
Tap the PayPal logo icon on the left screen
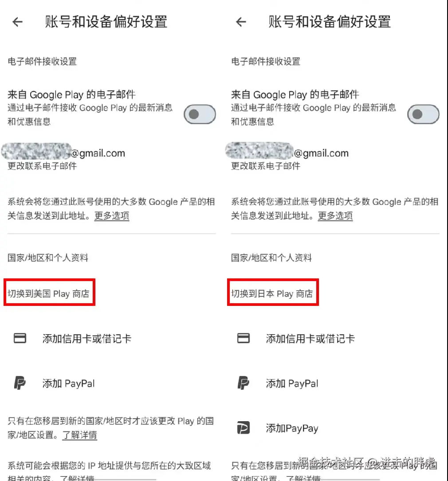click(x=20, y=383)
